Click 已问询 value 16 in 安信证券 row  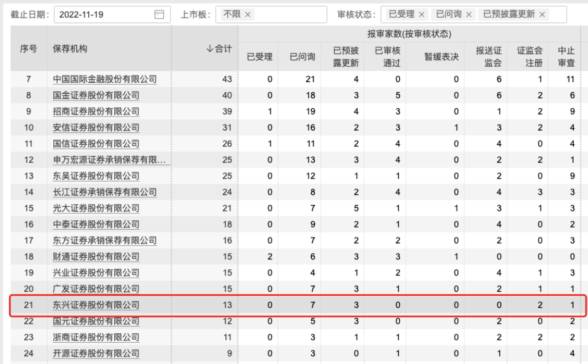pyautogui.click(x=310, y=127)
